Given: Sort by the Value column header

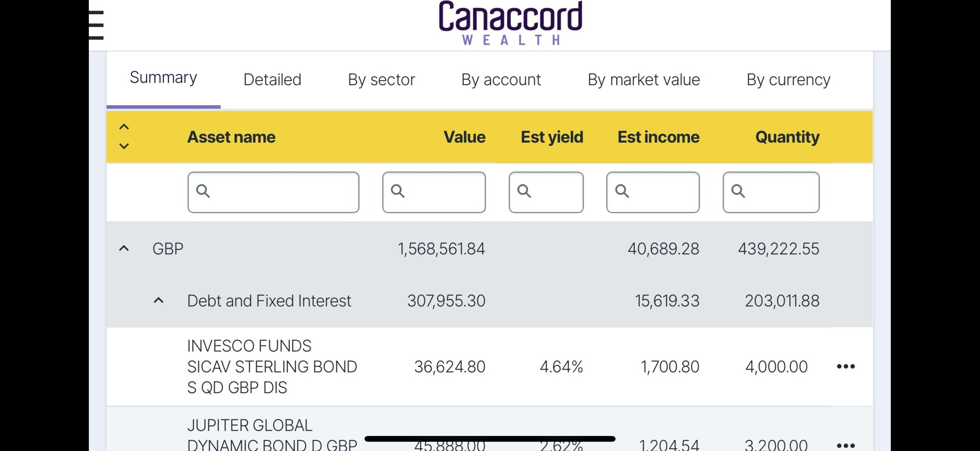Looking at the screenshot, I should 464,137.
